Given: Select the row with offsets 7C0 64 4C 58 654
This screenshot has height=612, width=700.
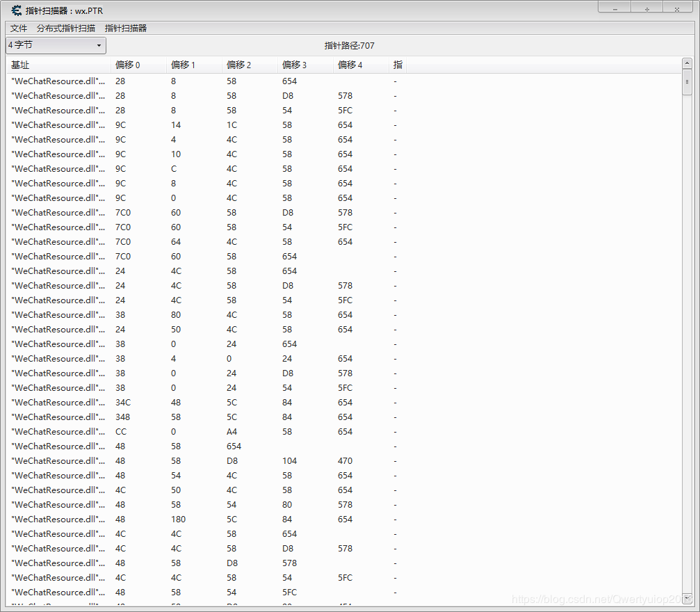Looking at the screenshot, I should [x=344, y=242].
